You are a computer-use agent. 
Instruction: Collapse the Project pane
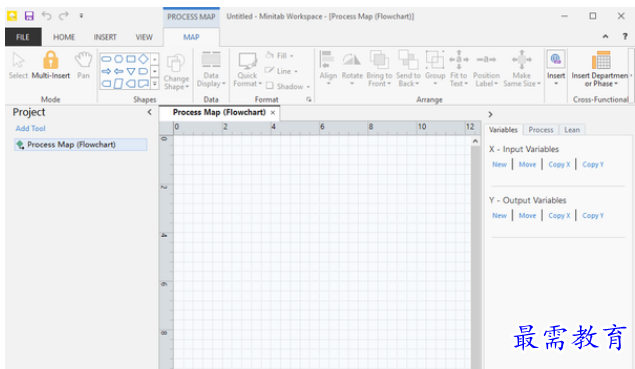click(149, 112)
